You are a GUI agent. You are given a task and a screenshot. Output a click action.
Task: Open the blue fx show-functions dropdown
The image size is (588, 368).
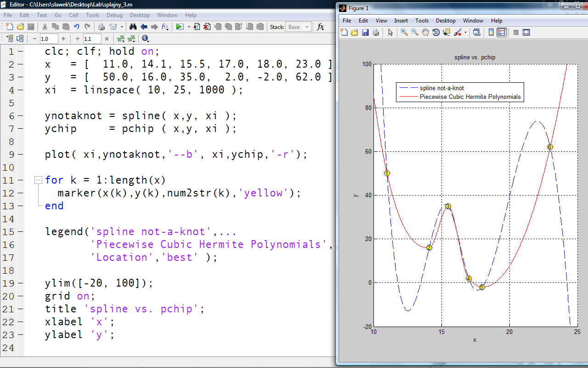click(165, 27)
